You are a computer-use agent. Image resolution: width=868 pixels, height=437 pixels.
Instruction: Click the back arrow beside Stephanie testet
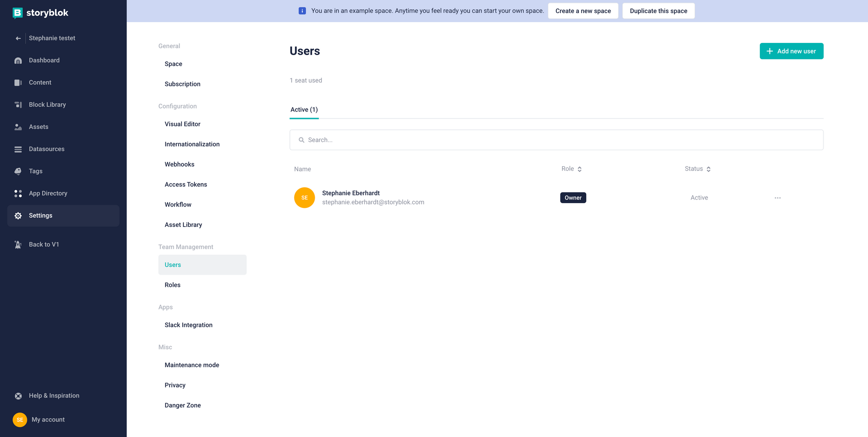pyautogui.click(x=18, y=38)
